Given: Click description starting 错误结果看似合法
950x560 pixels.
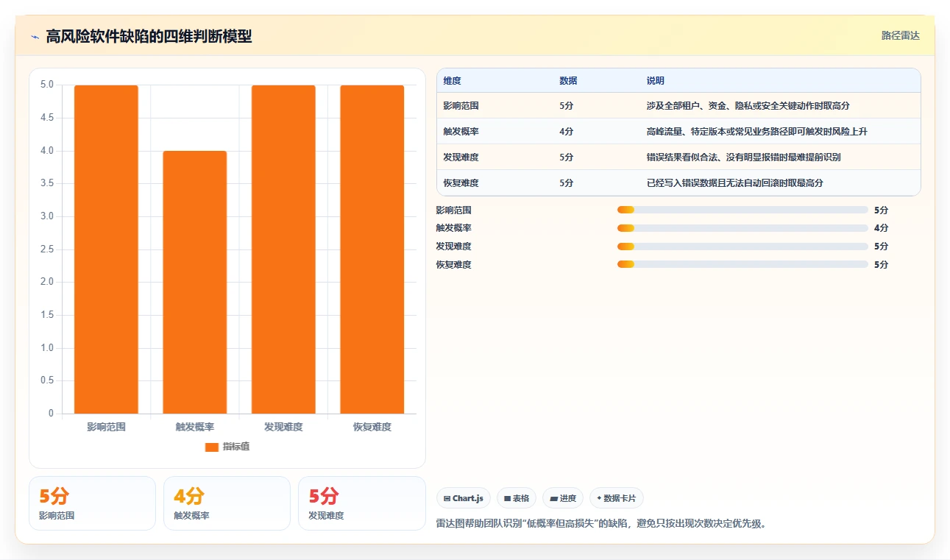Looking at the screenshot, I should pos(743,157).
